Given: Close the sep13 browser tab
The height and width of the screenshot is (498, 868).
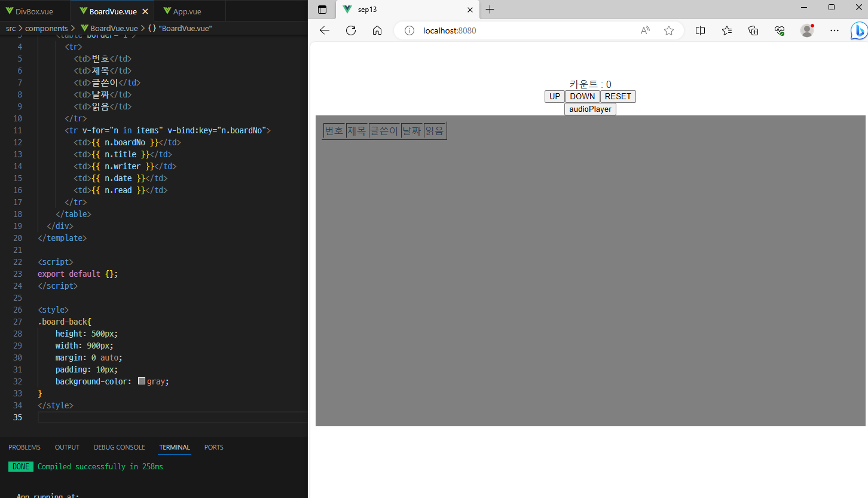Looking at the screenshot, I should tap(470, 10).
